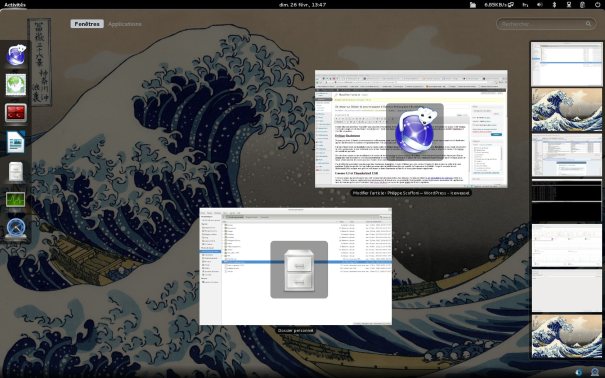The width and height of the screenshot is (605, 378).
Task: Click the magnifier icon in search box
Action: pos(588,24)
